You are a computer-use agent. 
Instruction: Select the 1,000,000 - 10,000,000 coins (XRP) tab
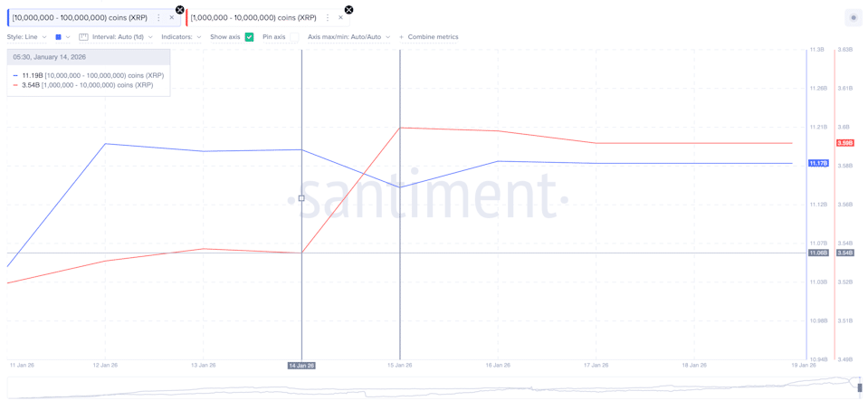pos(253,18)
